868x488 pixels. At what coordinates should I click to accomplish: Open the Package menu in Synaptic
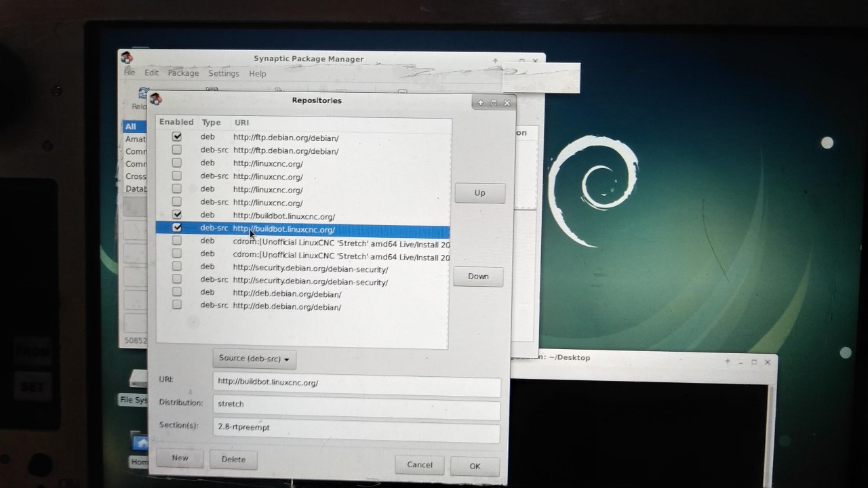click(183, 73)
